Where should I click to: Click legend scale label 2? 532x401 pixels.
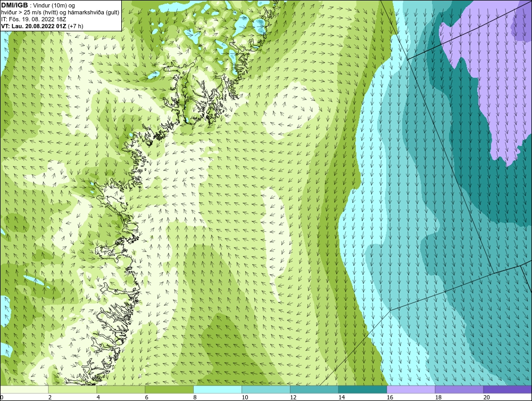[x=50, y=397]
